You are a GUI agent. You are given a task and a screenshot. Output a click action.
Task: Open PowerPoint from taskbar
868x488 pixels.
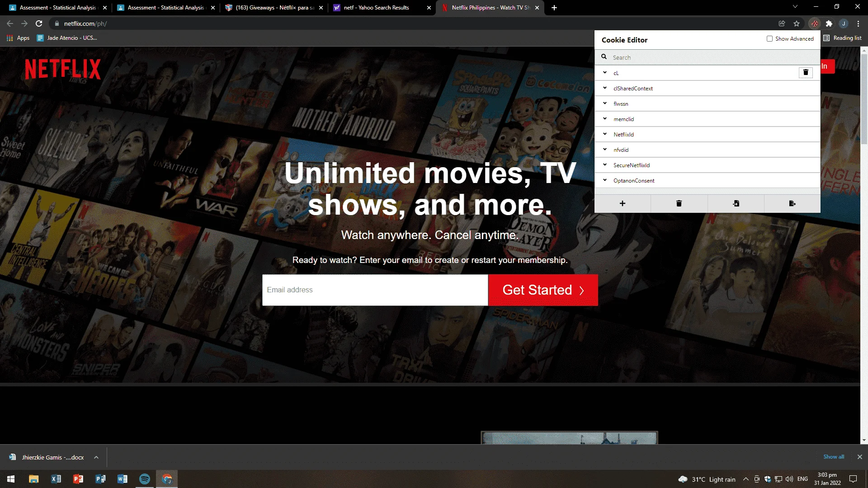(78, 479)
